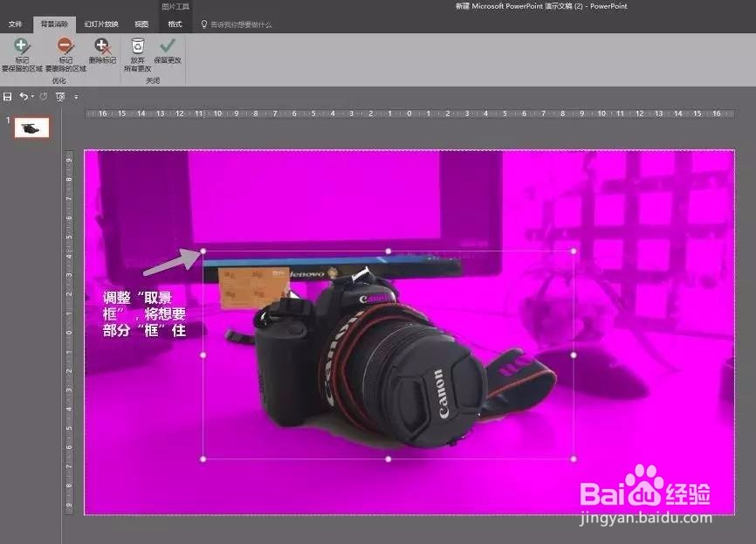Open the 视图 (View) tab
Image resolution: width=756 pixels, height=544 pixels.
tap(141, 24)
